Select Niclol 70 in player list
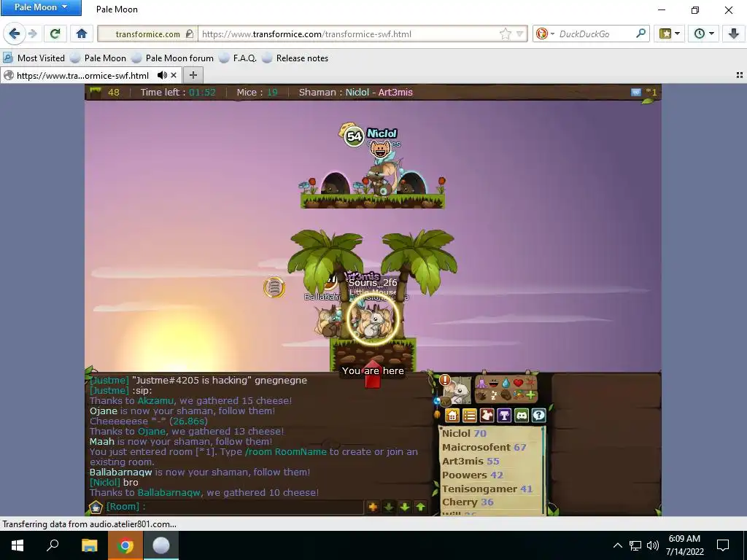Image resolution: width=747 pixels, height=560 pixels. 464,433
